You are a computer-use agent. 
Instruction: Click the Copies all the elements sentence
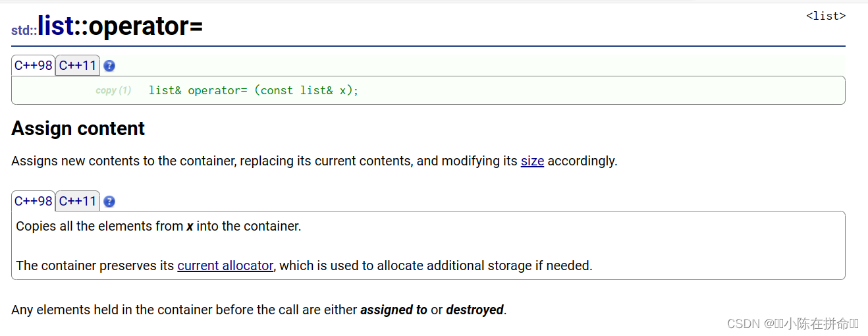pyautogui.click(x=158, y=226)
